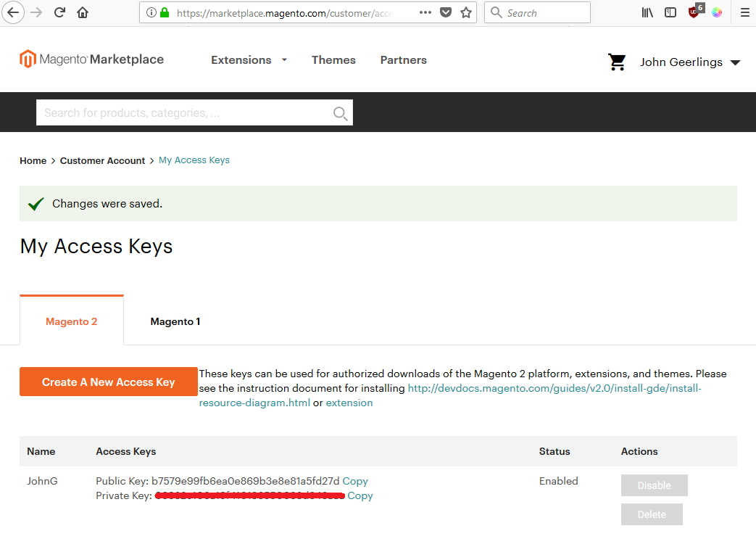
Task: Click the Enabled status text
Action: (x=558, y=481)
